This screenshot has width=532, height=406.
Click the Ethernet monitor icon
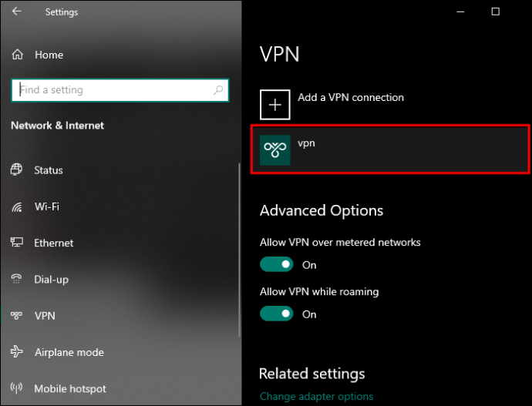pos(17,243)
